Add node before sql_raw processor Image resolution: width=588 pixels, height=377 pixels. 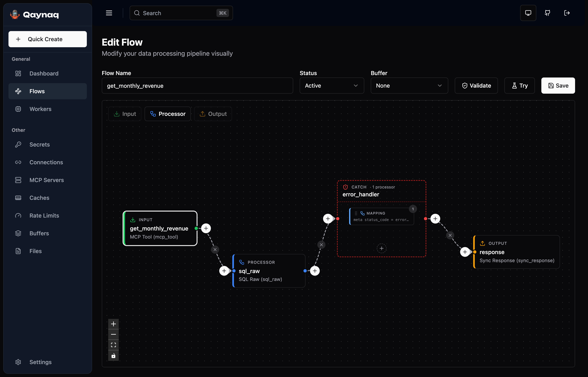[224, 271]
